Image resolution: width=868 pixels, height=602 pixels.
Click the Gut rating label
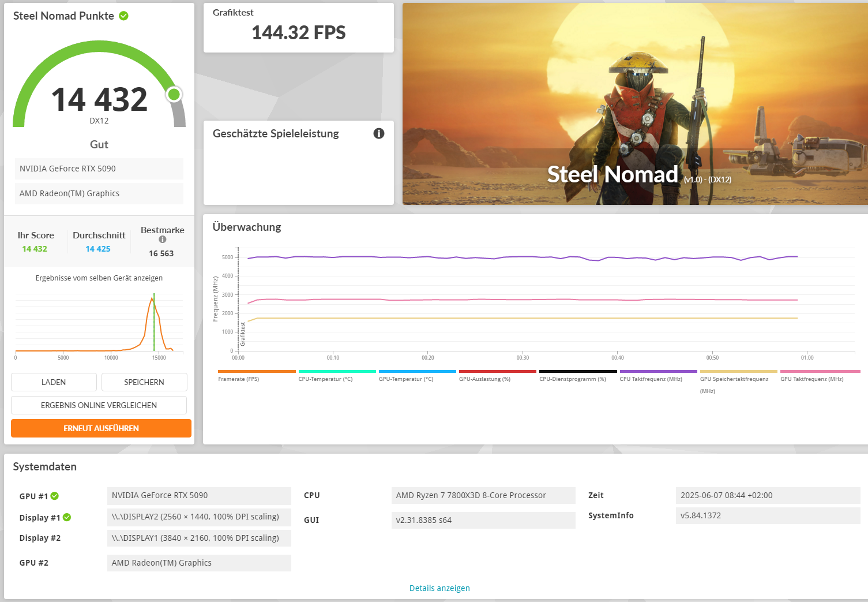[99, 144]
